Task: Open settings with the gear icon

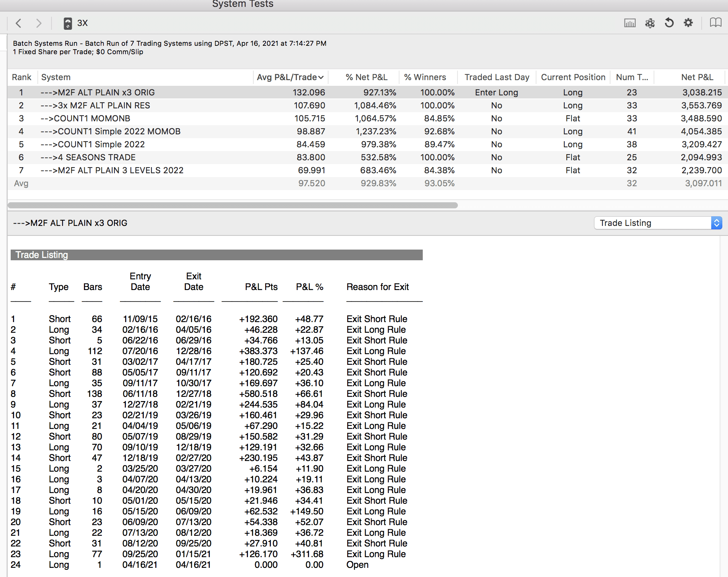Action: coord(688,23)
